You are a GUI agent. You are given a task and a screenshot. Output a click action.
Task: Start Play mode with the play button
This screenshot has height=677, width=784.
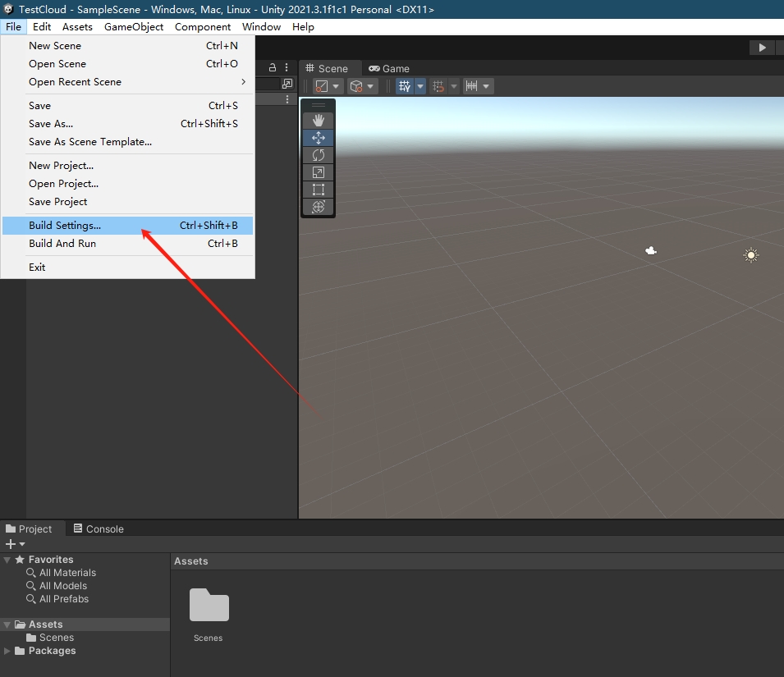pyautogui.click(x=762, y=48)
